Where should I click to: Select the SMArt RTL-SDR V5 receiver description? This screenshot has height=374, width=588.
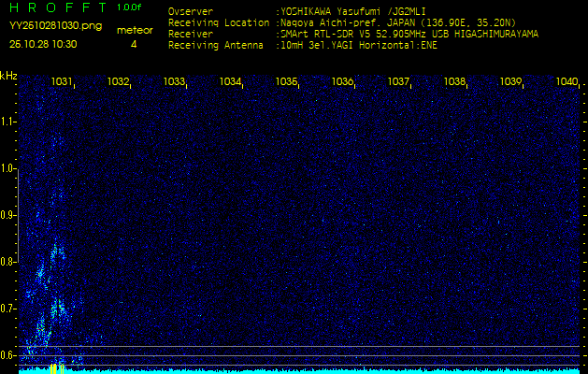pos(409,35)
